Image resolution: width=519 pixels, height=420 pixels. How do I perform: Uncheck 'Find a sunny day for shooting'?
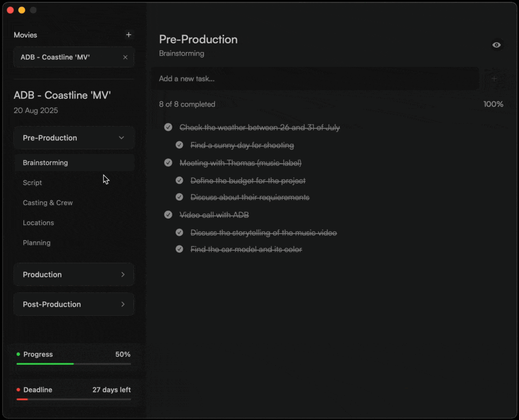[179, 145]
